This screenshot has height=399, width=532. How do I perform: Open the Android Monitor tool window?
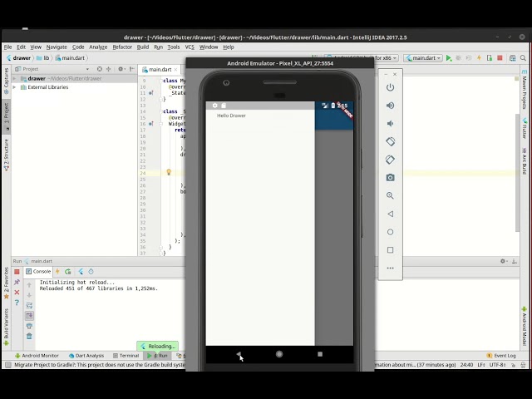pyautogui.click(x=37, y=356)
